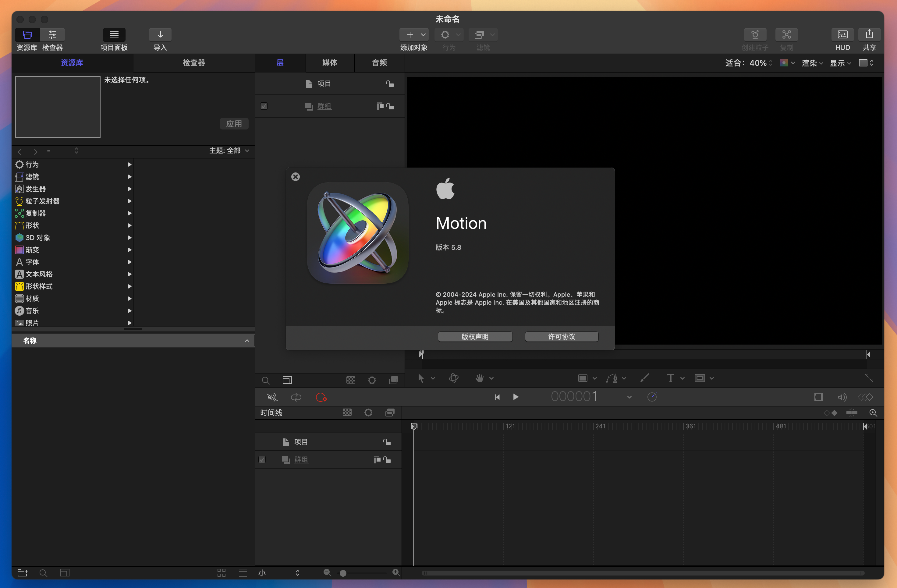
Task: Open the timecode display dropdown arrow
Action: (x=629, y=397)
